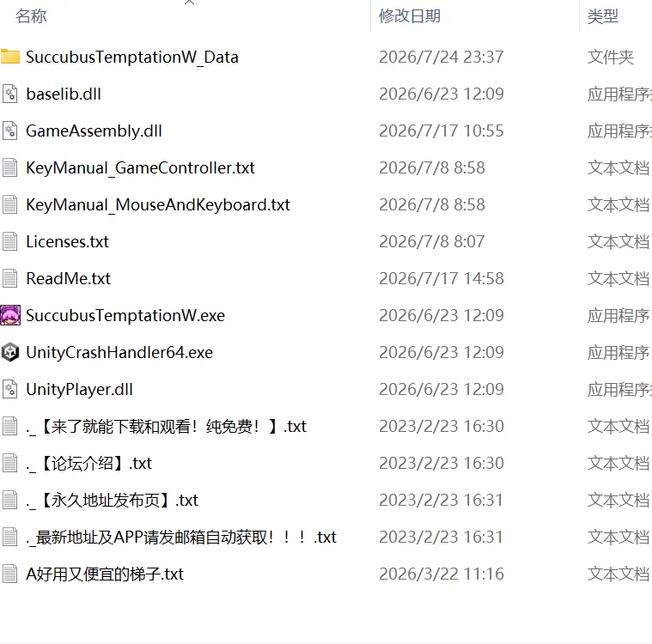Select file name A好用又便宜的梯子.txt
The image size is (652, 644).
coord(105,574)
